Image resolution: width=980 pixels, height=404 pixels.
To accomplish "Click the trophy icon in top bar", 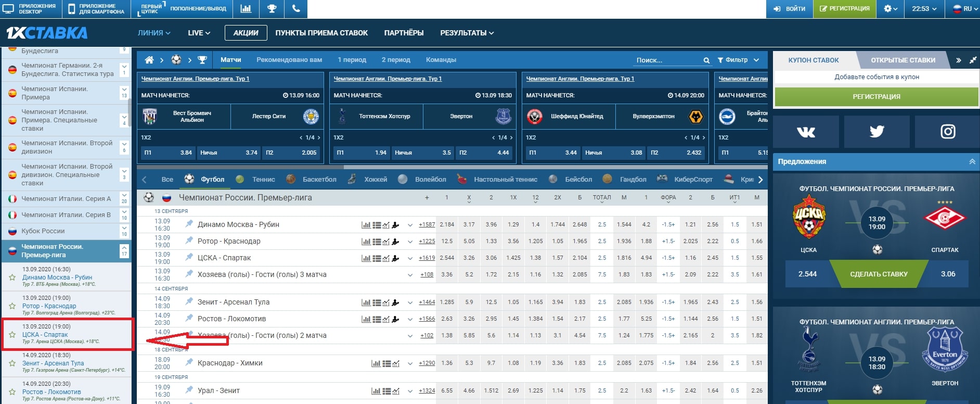I will (x=272, y=9).
